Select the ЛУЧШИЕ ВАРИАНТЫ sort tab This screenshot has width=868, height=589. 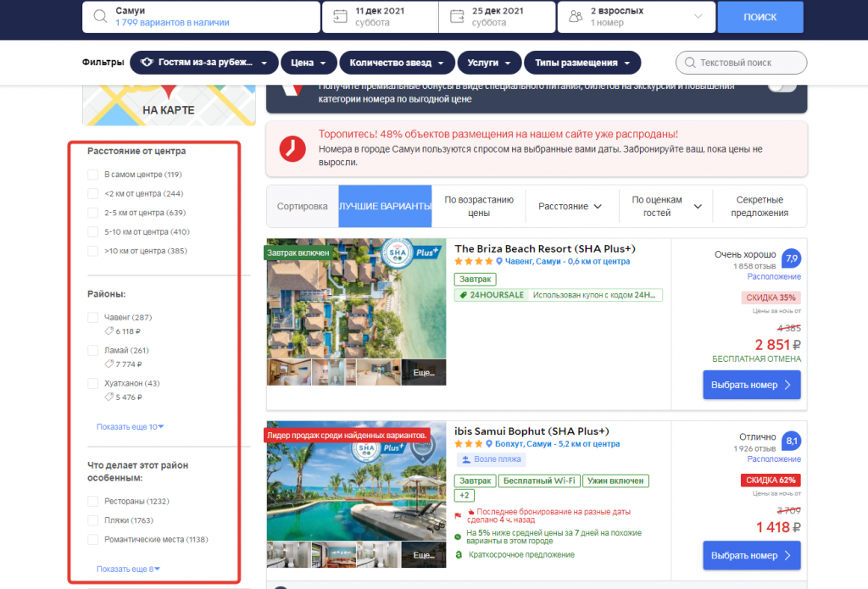pos(386,207)
